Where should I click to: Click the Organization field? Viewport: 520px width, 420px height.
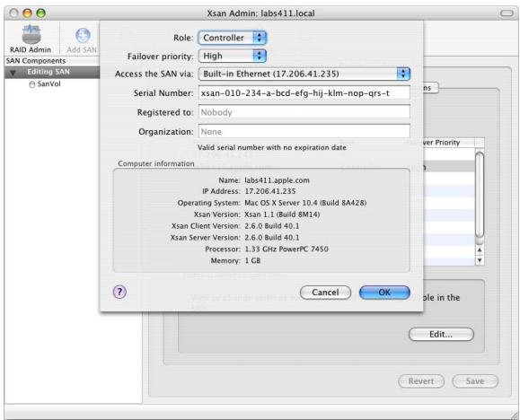304,131
